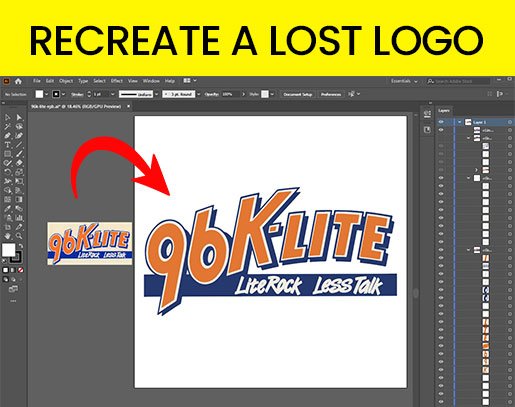Choose the Gradient tool
This screenshot has width=515, height=407.
pos(19,199)
